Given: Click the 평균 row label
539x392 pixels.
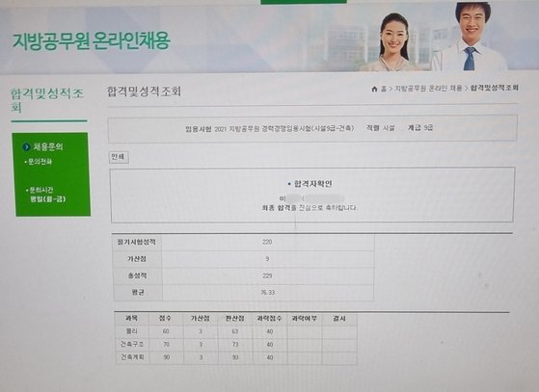Looking at the screenshot, I should coord(138,293).
